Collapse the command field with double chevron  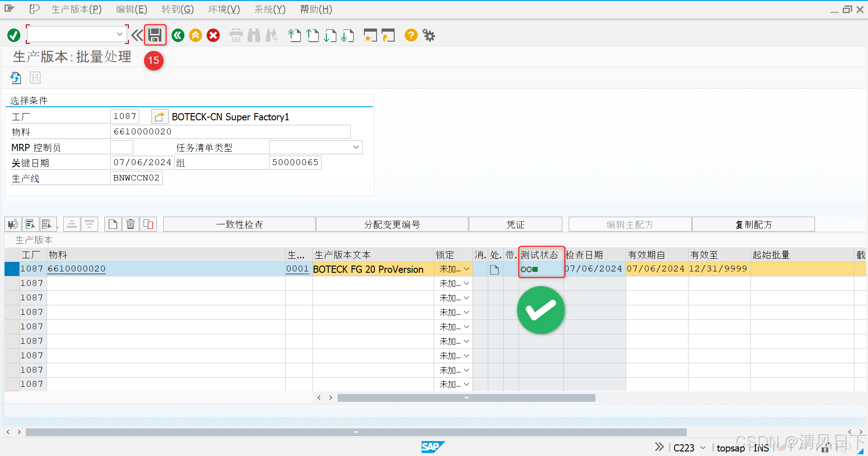point(137,35)
